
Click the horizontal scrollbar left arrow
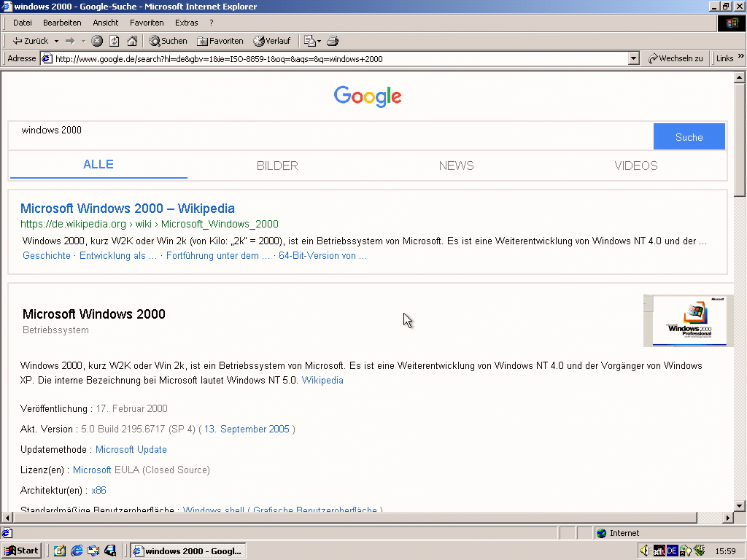(x=7, y=518)
